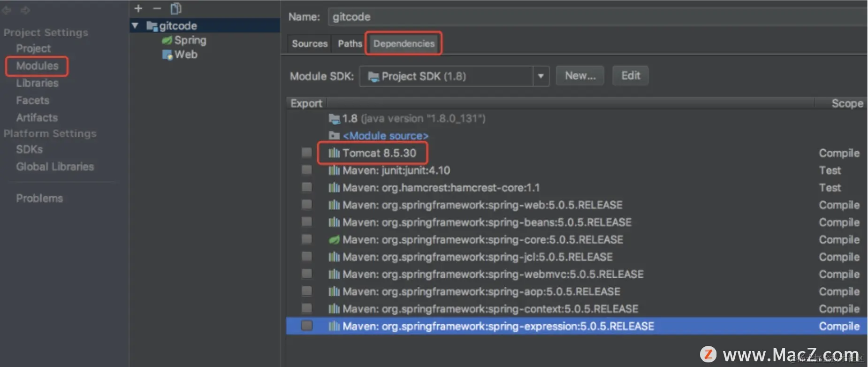Click the Project SDK icon in combo box

pos(373,76)
